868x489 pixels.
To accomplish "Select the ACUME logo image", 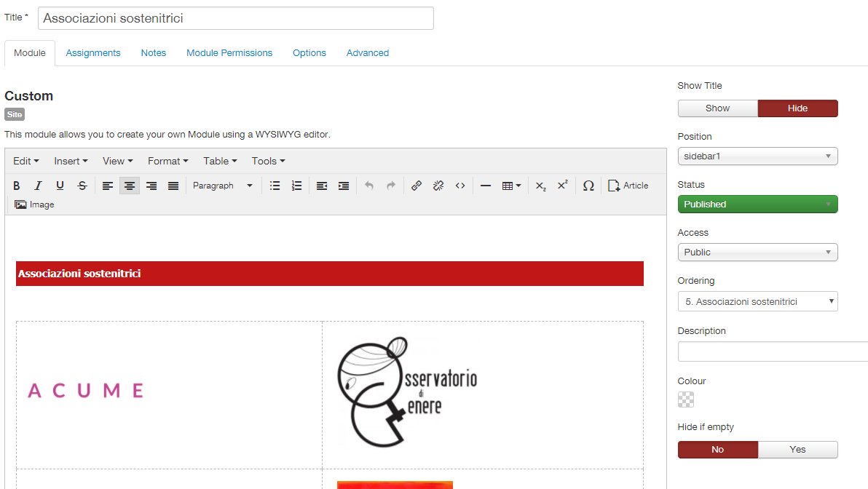I will [86, 391].
